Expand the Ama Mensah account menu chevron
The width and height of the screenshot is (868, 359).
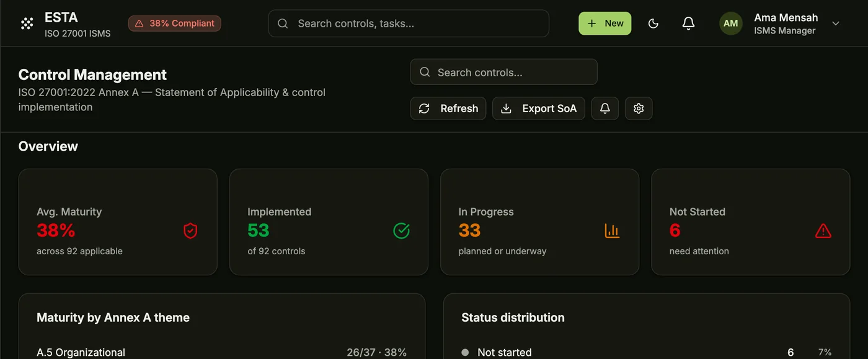836,24
